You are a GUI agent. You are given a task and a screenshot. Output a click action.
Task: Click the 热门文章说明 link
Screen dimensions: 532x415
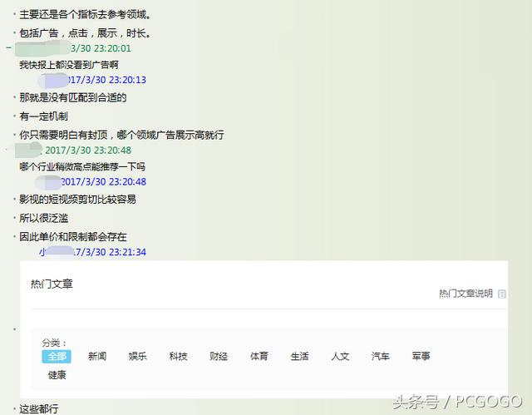[465, 294]
